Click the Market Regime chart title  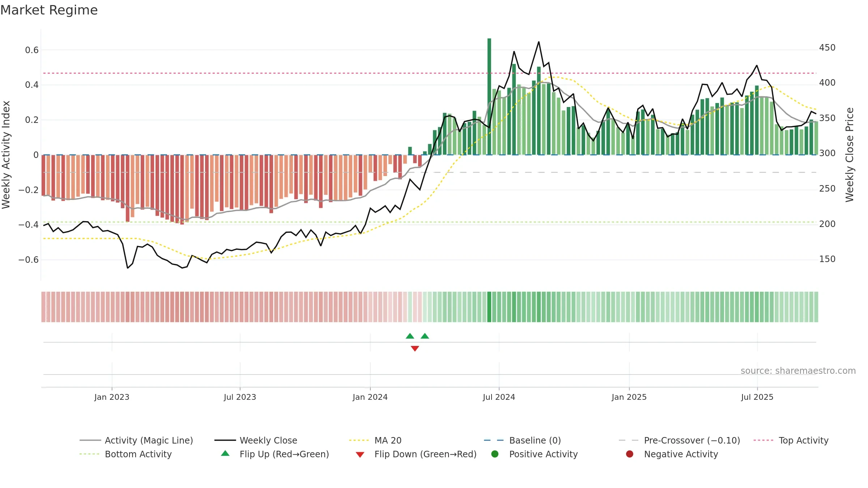click(49, 10)
